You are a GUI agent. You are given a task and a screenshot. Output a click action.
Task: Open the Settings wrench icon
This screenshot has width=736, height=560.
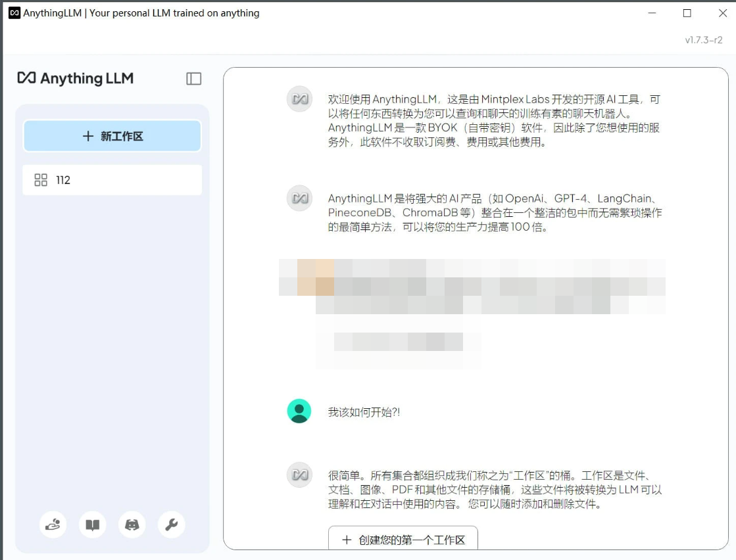171,525
